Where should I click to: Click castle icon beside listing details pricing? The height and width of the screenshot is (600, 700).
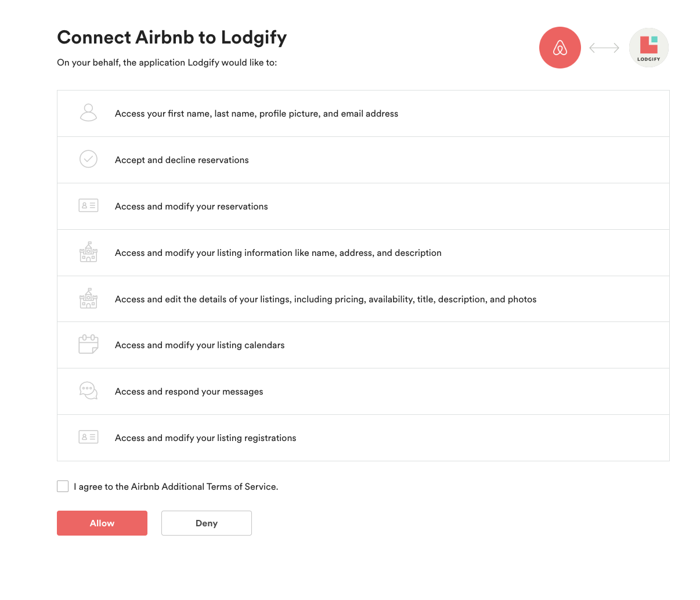click(x=88, y=298)
